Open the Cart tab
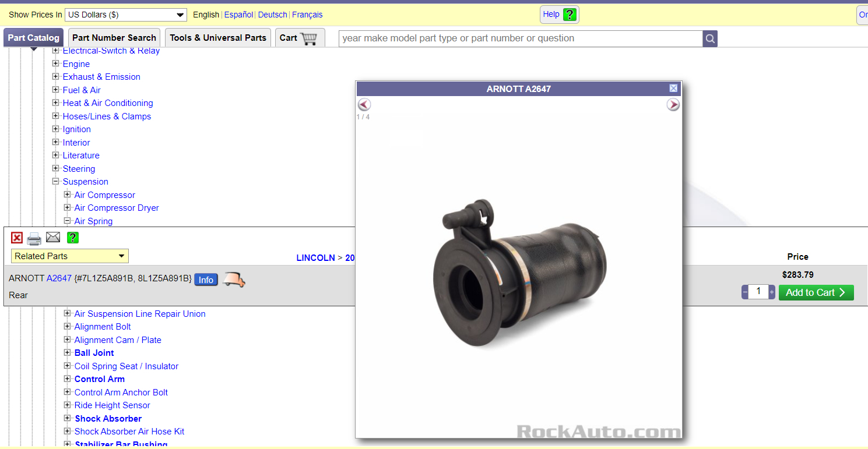This screenshot has width=868, height=449. click(300, 38)
